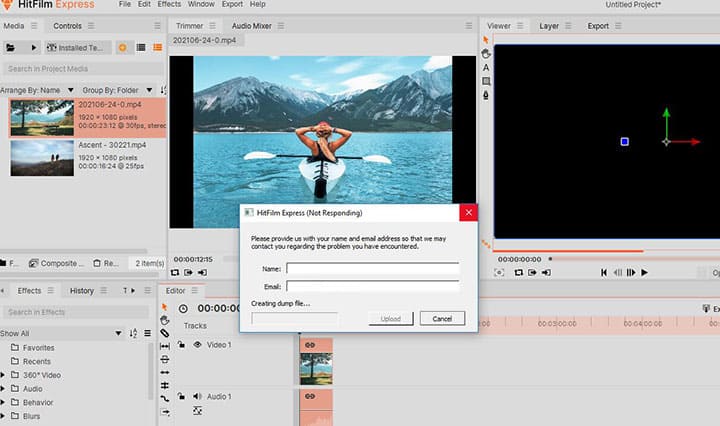Pick the Slice tool in Editor
Viewport: 720px width, 426px height.
165,332
